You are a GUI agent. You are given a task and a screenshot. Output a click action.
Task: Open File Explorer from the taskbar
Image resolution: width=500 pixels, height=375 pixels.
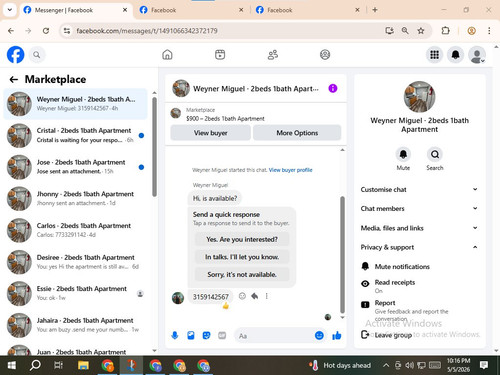pyautogui.click(x=83, y=366)
